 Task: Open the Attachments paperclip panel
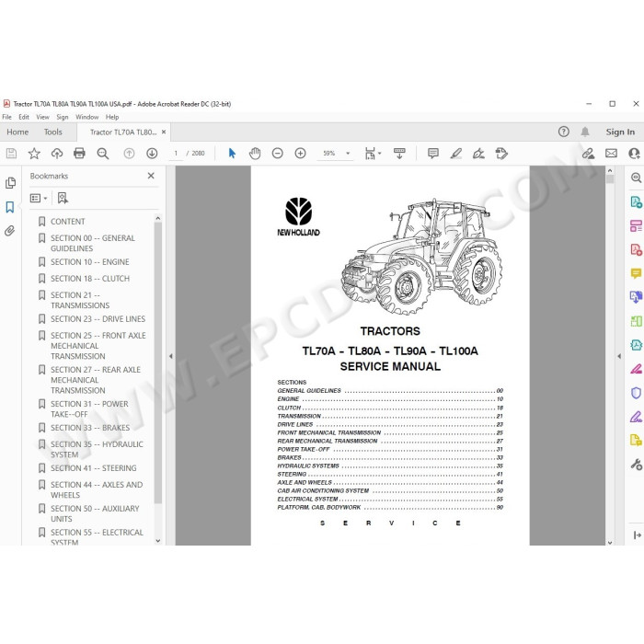(10, 231)
